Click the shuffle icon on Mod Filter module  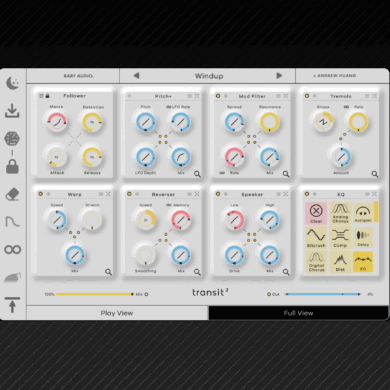[286, 96]
